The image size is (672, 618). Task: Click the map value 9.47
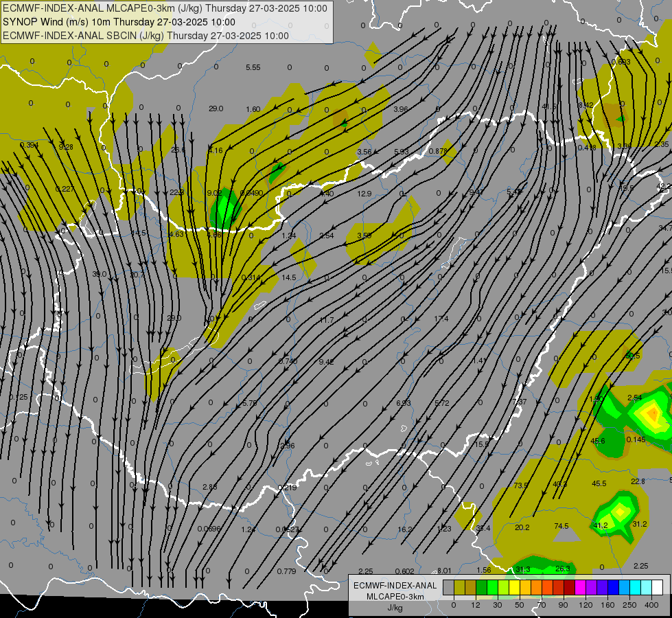pyautogui.click(x=476, y=192)
